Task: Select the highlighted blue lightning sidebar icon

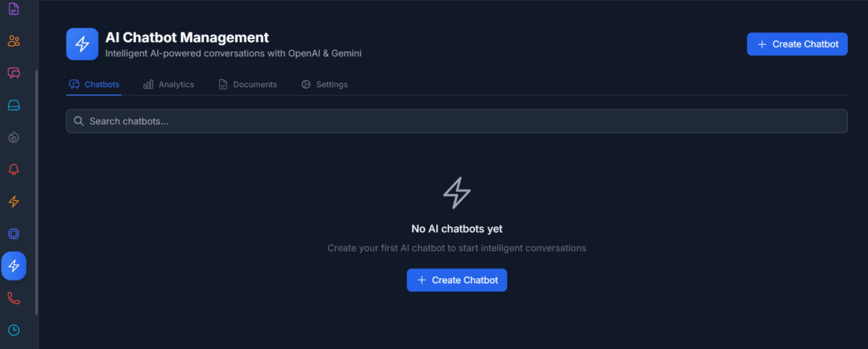Action: (x=14, y=266)
